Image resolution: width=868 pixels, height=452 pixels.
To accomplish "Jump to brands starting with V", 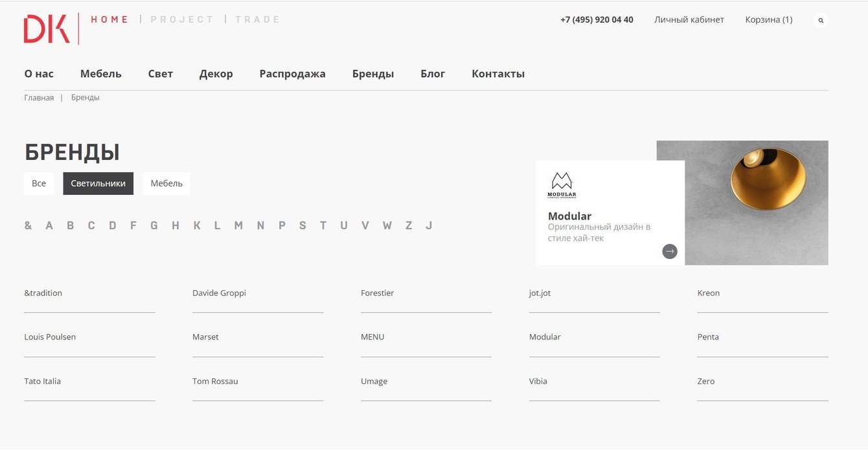I will pos(365,225).
